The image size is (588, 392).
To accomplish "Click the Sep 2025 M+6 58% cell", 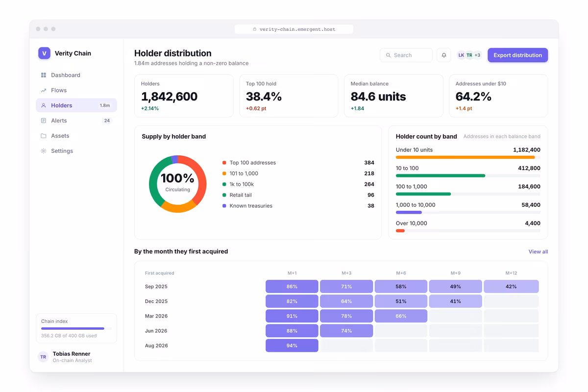I will (401, 287).
